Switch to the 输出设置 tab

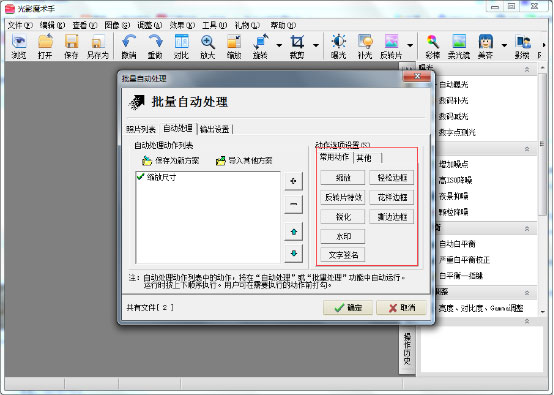coord(214,129)
